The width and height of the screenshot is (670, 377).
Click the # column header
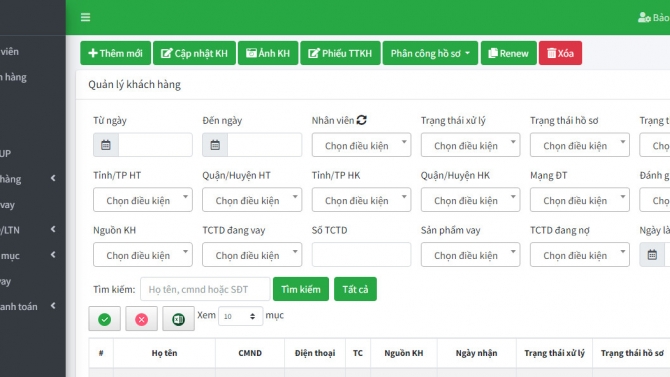pos(101,353)
